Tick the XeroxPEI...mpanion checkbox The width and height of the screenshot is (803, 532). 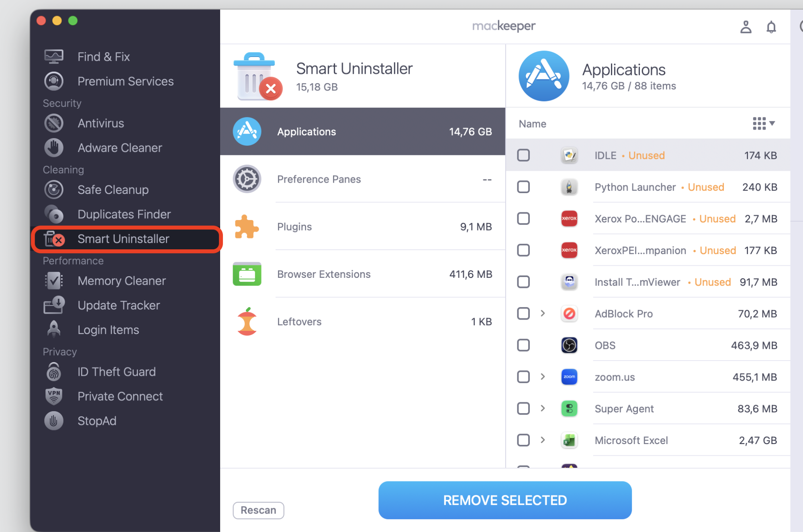(x=523, y=250)
